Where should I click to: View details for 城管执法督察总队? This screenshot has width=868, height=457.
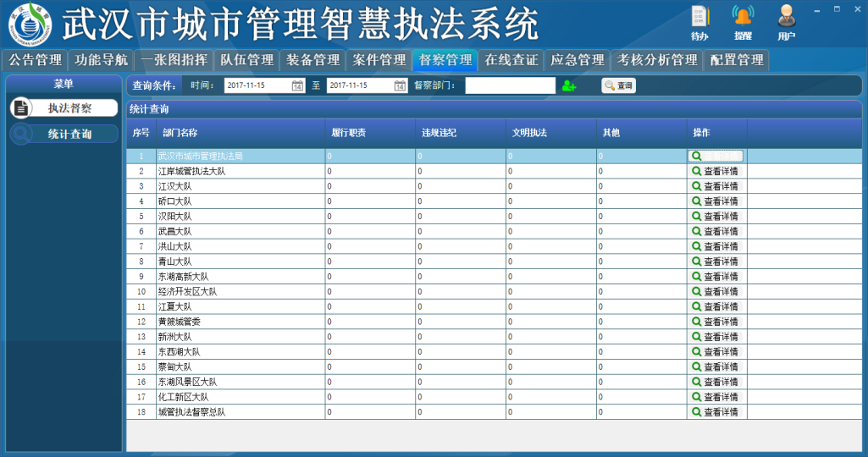coord(716,412)
